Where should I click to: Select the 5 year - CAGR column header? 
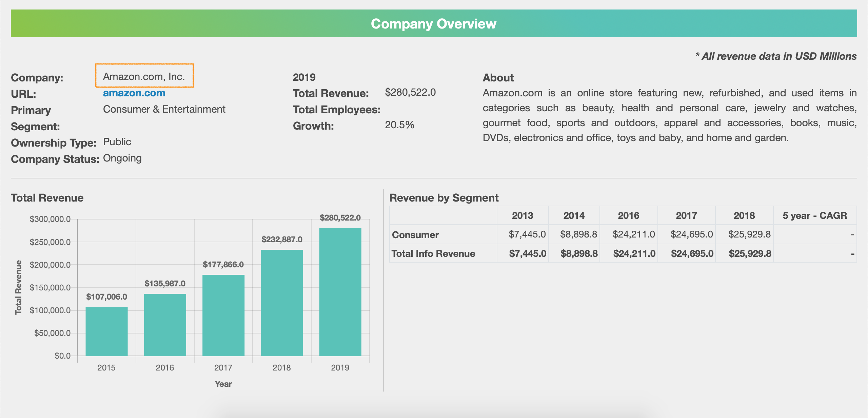[814, 215]
